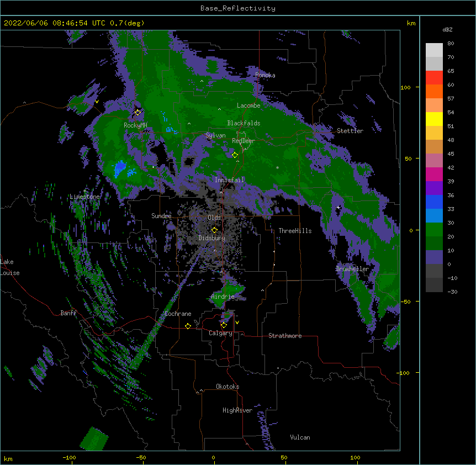476x465 pixels.
Task: Click the asterisk marker above Limestone label
Action: click(84, 191)
